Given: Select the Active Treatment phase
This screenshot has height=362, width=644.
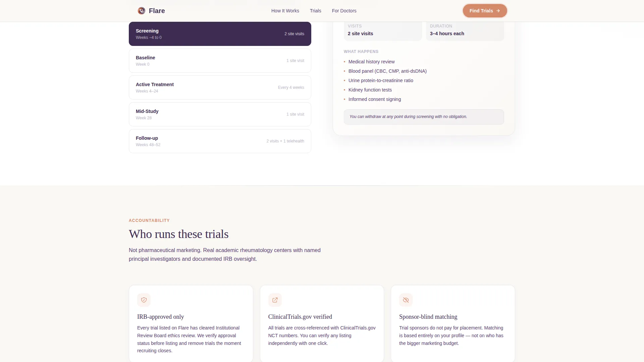Looking at the screenshot, I should coord(220,87).
